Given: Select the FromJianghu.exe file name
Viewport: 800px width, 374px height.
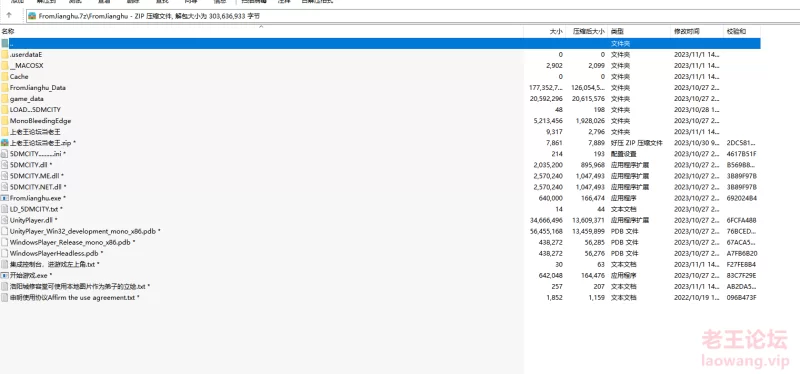Looking at the screenshot, I should 38,198.
